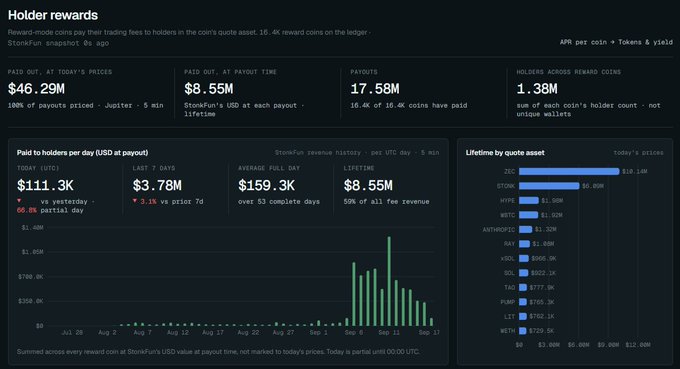Image resolution: width=680 pixels, height=369 pixels.
Task: Click '59% of all fee revenue' text
Action: (x=386, y=202)
